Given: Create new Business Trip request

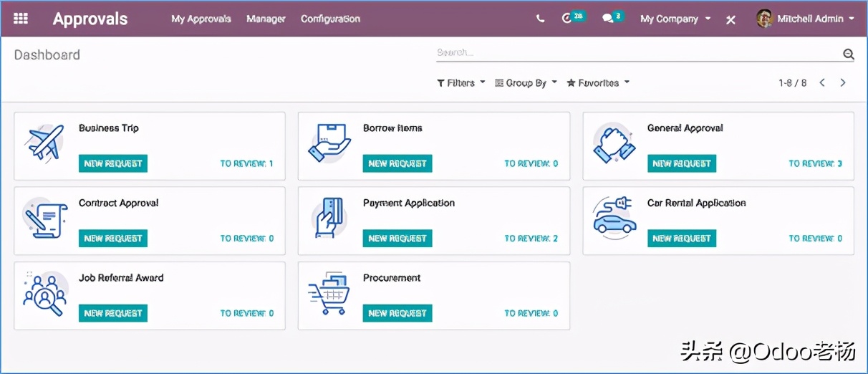Looking at the screenshot, I should [113, 163].
